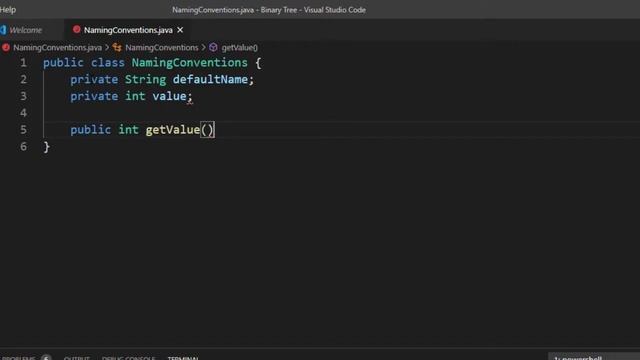Switch to the Terminal panel tab
The width and height of the screenshot is (640, 360).
click(x=183, y=358)
